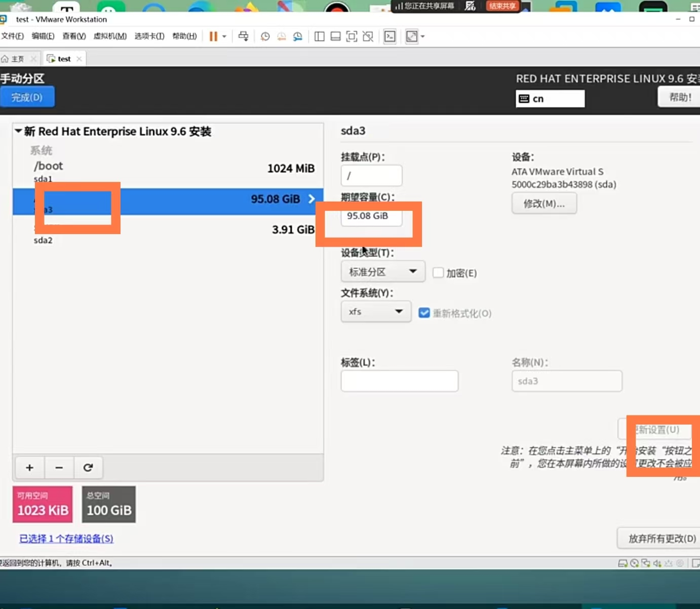
Task: Click the 修改(M)... device button
Action: pyautogui.click(x=544, y=204)
